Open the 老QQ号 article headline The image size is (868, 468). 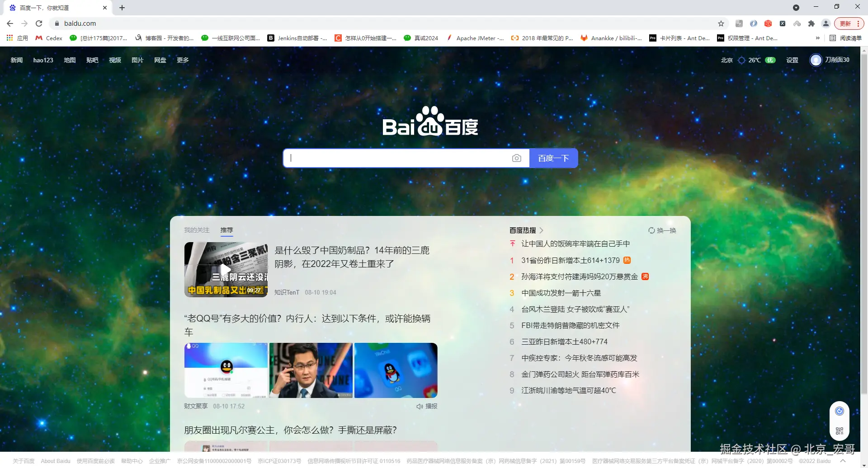[307, 325]
